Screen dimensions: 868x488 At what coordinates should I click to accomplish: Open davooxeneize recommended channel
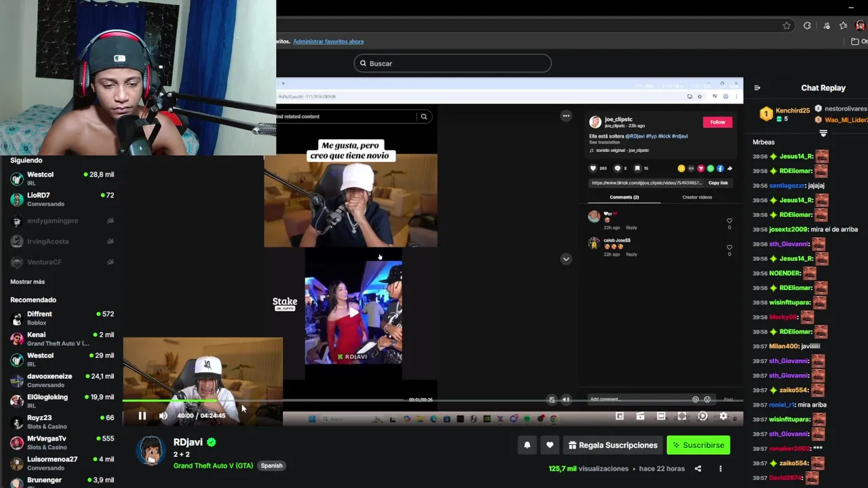tap(62, 380)
